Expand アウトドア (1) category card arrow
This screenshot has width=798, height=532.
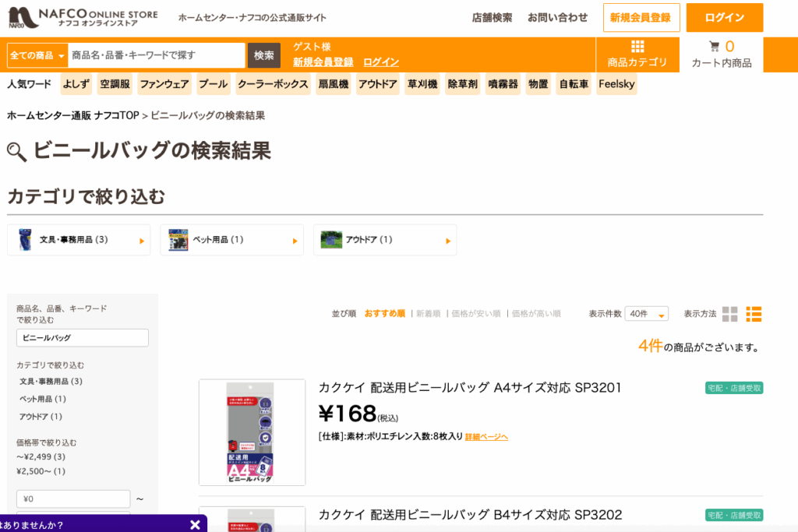click(x=448, y=241)
